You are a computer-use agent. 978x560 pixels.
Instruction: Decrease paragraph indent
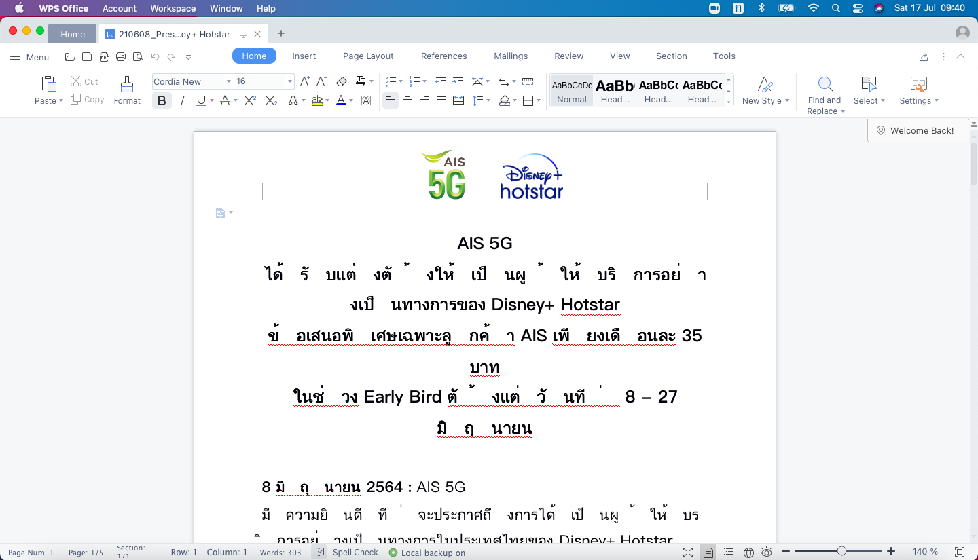click(441, 81)
